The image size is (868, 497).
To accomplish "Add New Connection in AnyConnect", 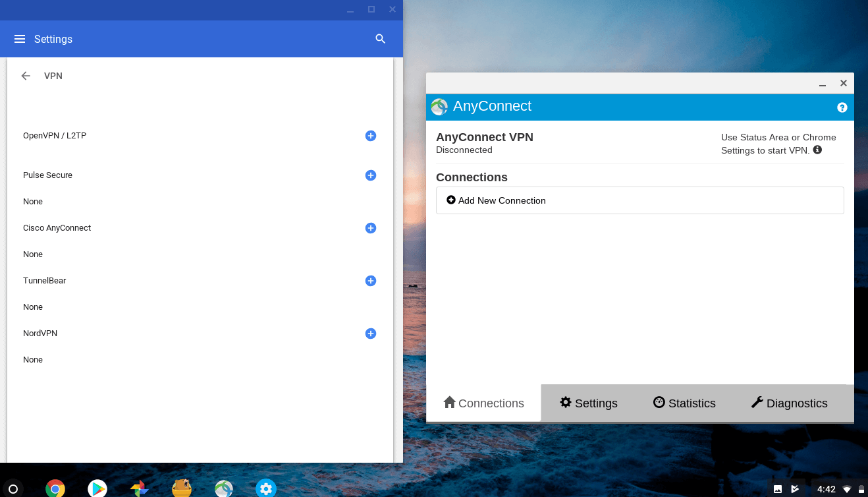I will coord(639,200).
